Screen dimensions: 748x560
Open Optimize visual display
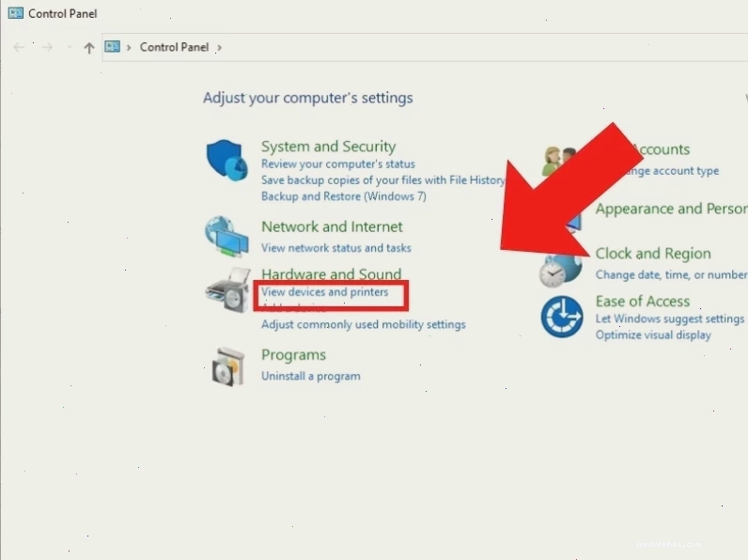point(653,334)
